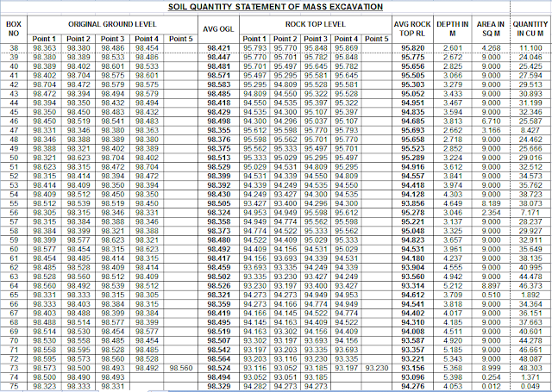
Task: Click avg rock top value 94.612
Action: point(412,295)
